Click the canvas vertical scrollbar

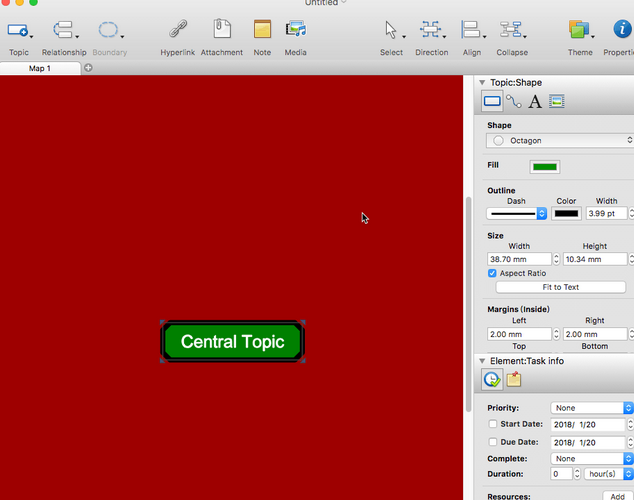click(x=468, y=304)
